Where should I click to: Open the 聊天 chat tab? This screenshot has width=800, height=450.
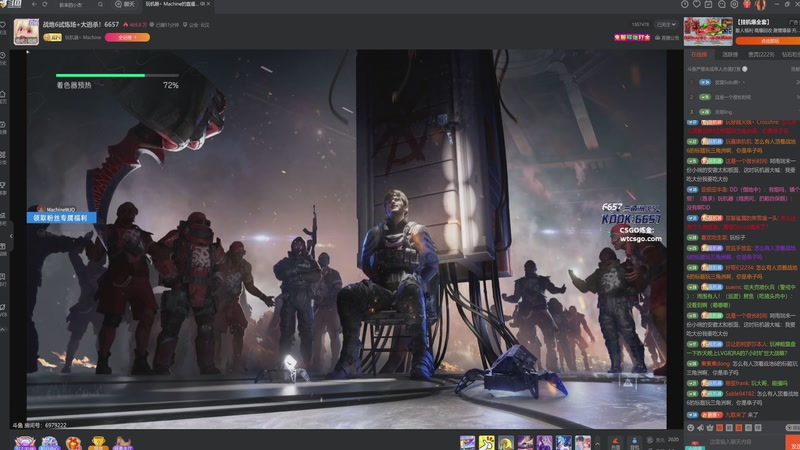[x=125, y=4]
